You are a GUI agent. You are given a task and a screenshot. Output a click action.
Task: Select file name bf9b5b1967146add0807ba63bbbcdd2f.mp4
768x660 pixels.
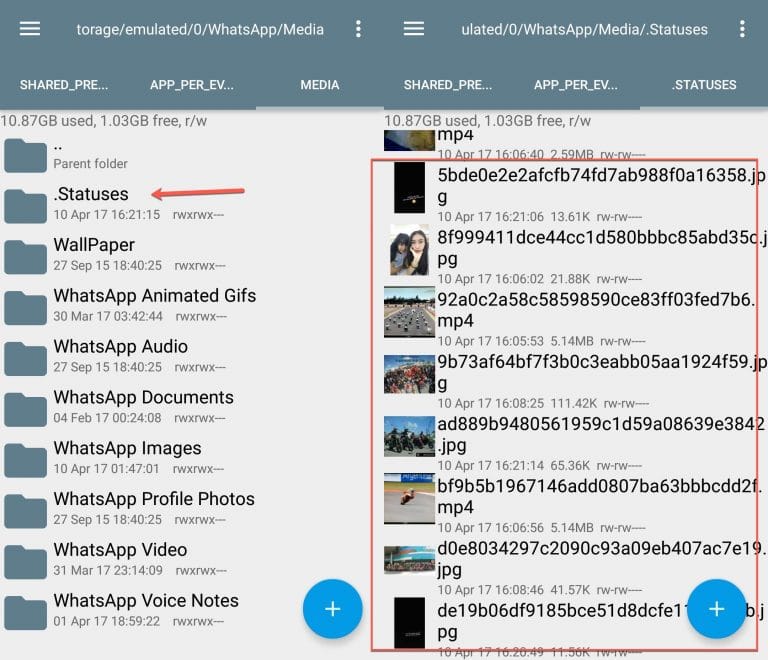tap(600, 496)
